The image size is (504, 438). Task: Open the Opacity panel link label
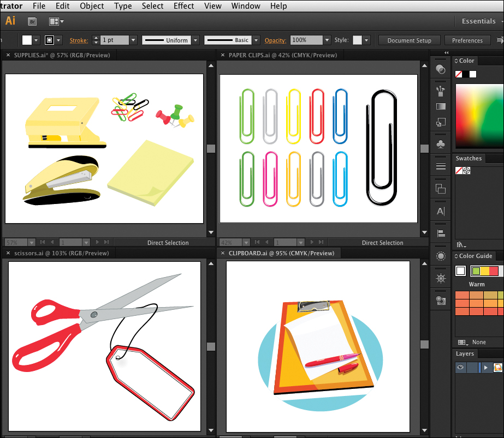click(275, 40)
